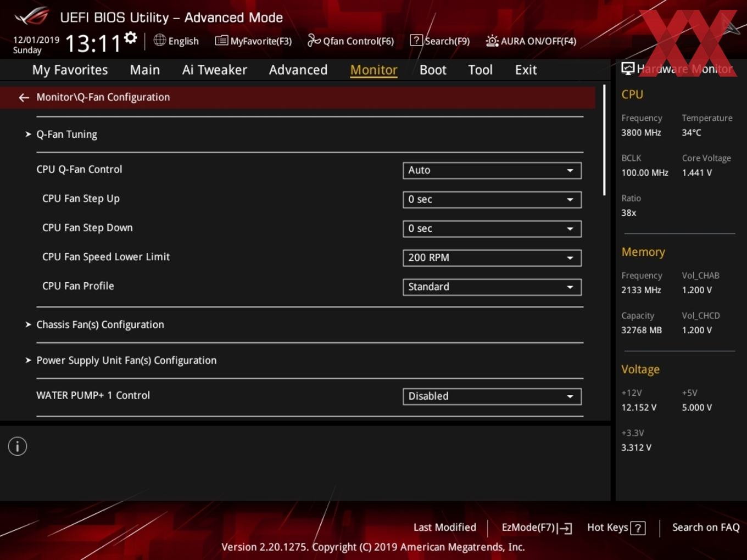The width and height of the screenshot is (747, 560).
Task: Click Search(F9) label
Action: coord(447,41)
